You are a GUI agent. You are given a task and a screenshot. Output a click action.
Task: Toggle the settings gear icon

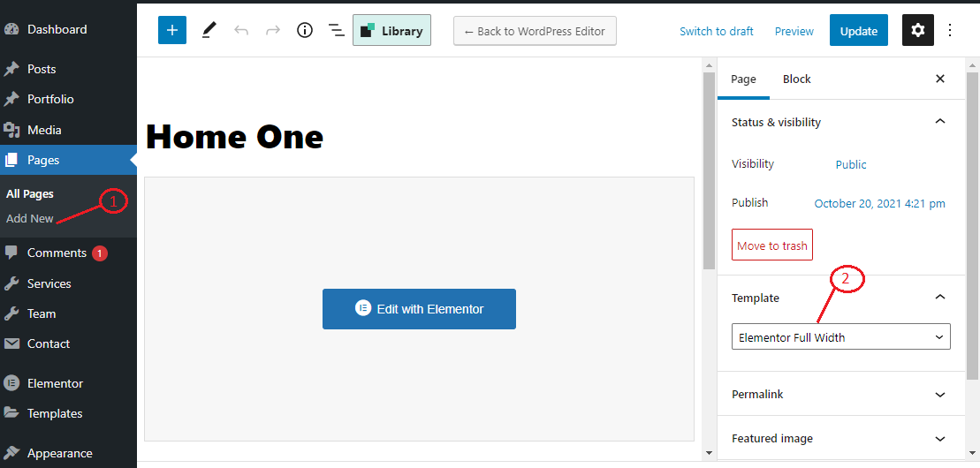(917, 30)
